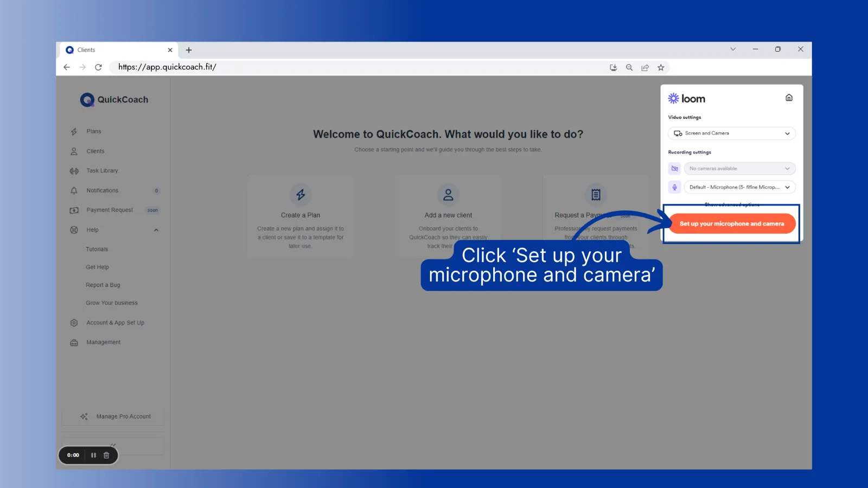Expand the No cameras available dropdown
Screen dimensions: 868x488
(739, 169)
